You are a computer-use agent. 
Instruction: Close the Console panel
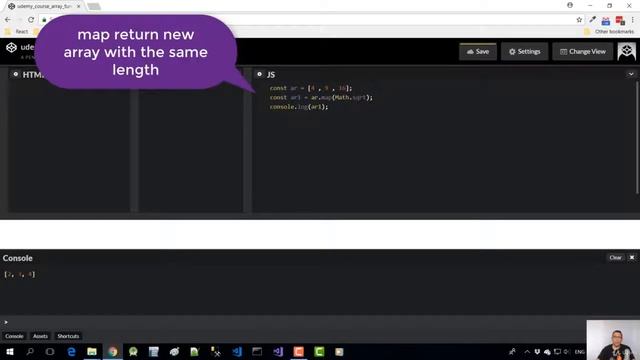pyautogui.click(x=632, y=258)
